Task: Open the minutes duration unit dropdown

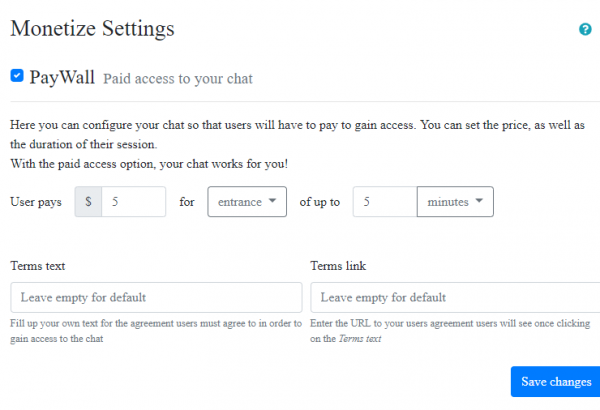Action: point(454,202)
